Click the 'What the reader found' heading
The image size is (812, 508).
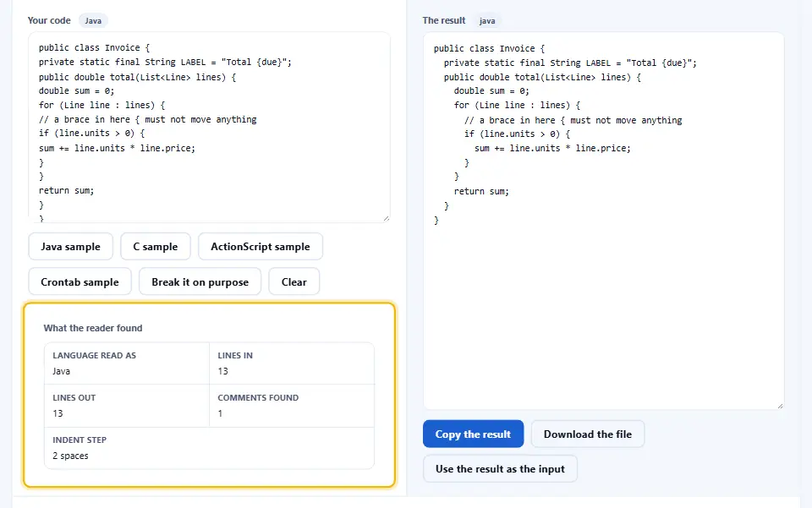click(93, 328)
